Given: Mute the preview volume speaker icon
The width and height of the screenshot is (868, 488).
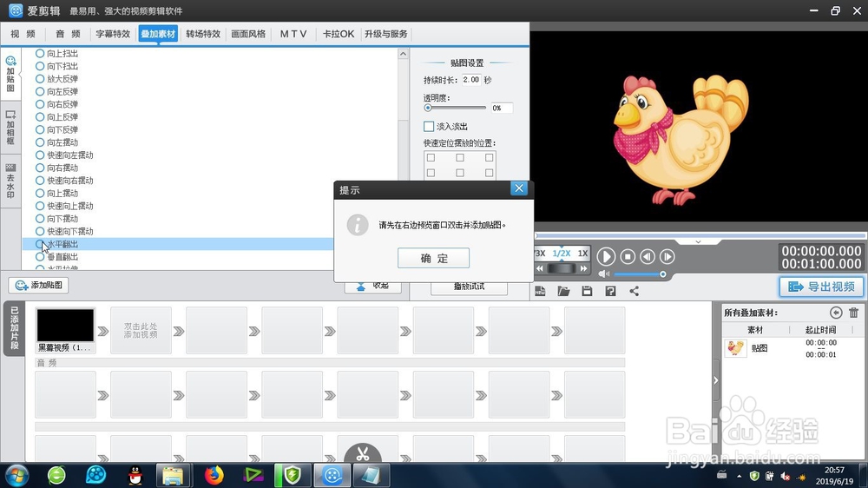Looking at the screenshot, I should [603, 274].
